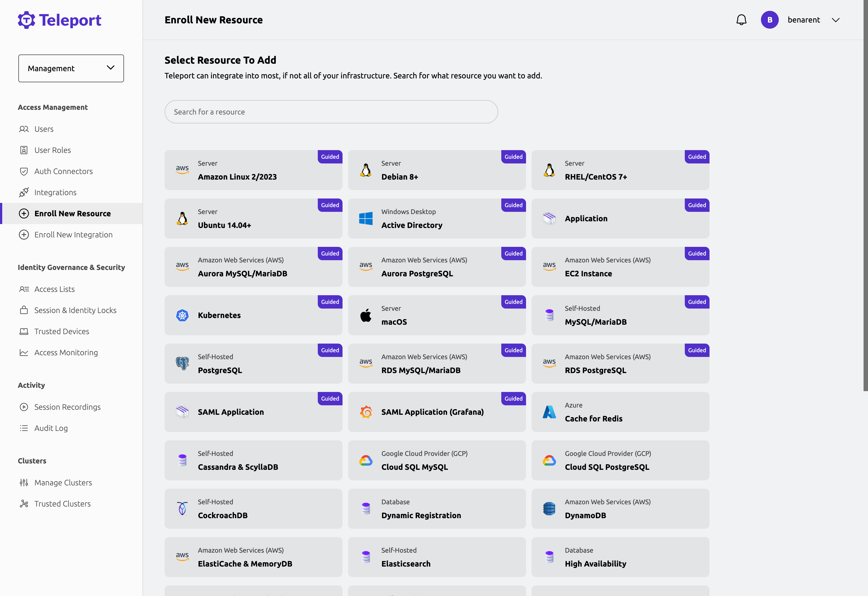Select the Aurora PostgreSQL card
This screenshot has width=868, height=596.
(x=437, y=267)
